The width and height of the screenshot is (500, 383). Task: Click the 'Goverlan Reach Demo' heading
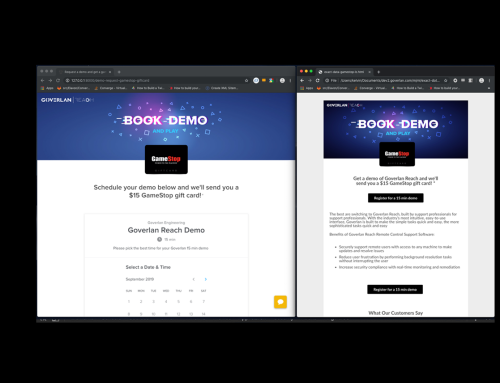tap(166, 230)
